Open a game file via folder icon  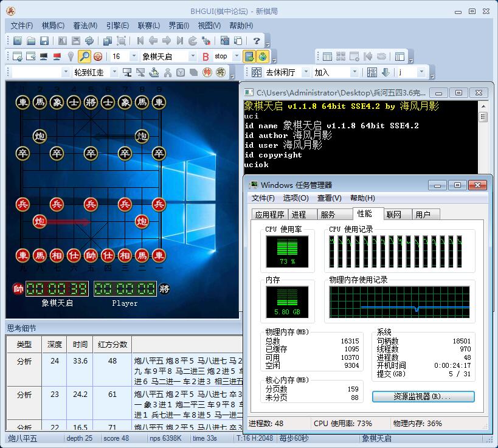pos(31,41)
